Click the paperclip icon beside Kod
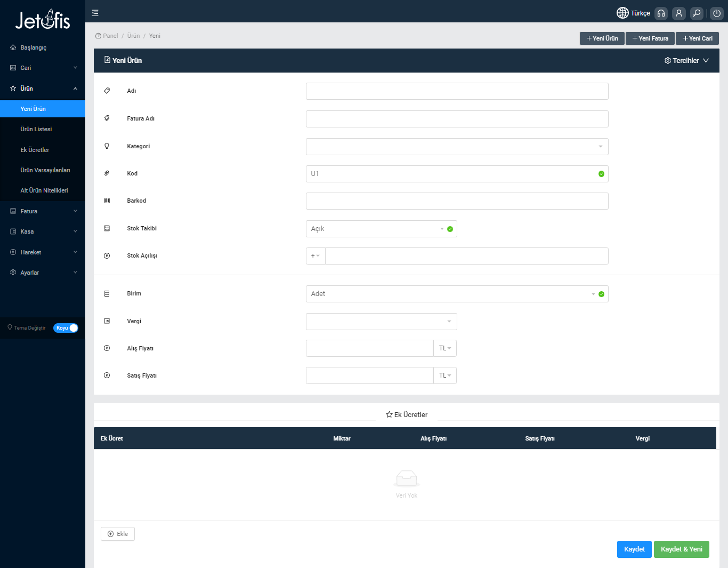728x568 pixels. tap(107, 173)
